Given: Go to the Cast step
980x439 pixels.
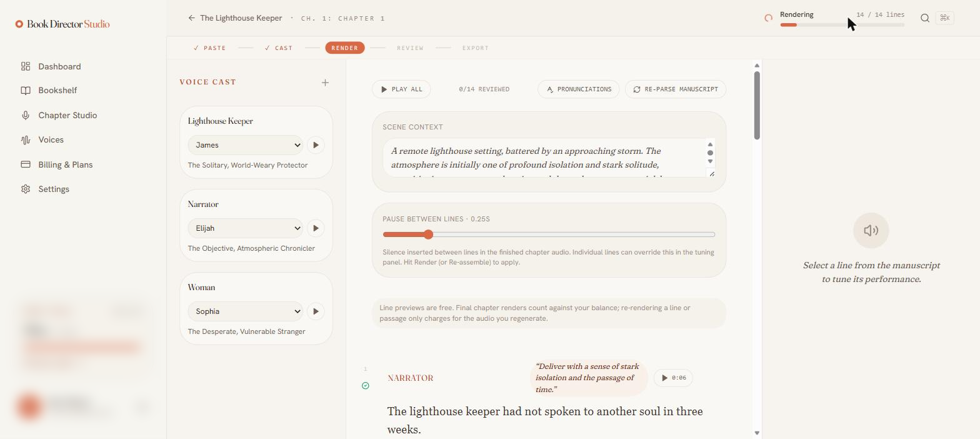Looking at the screenshot, I should (x=279, y=48).
